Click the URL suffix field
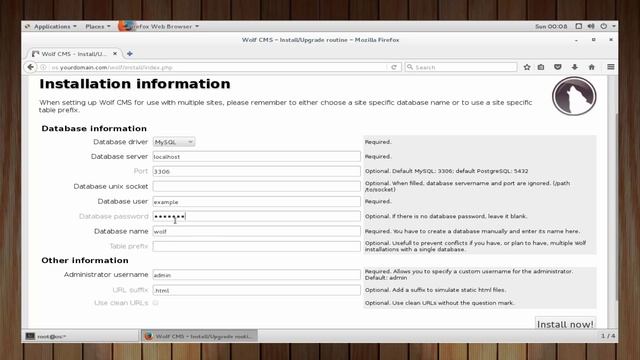640x360 pixels. (256, 290)
